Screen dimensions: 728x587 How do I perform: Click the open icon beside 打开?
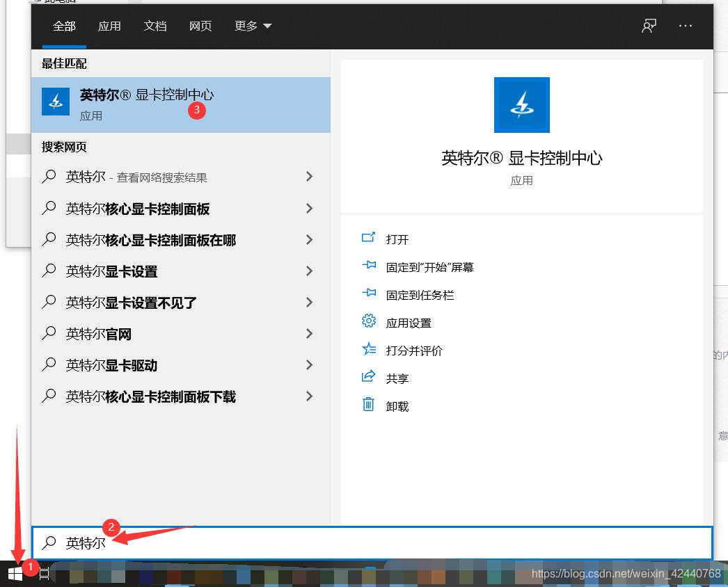tap(368, 238)
